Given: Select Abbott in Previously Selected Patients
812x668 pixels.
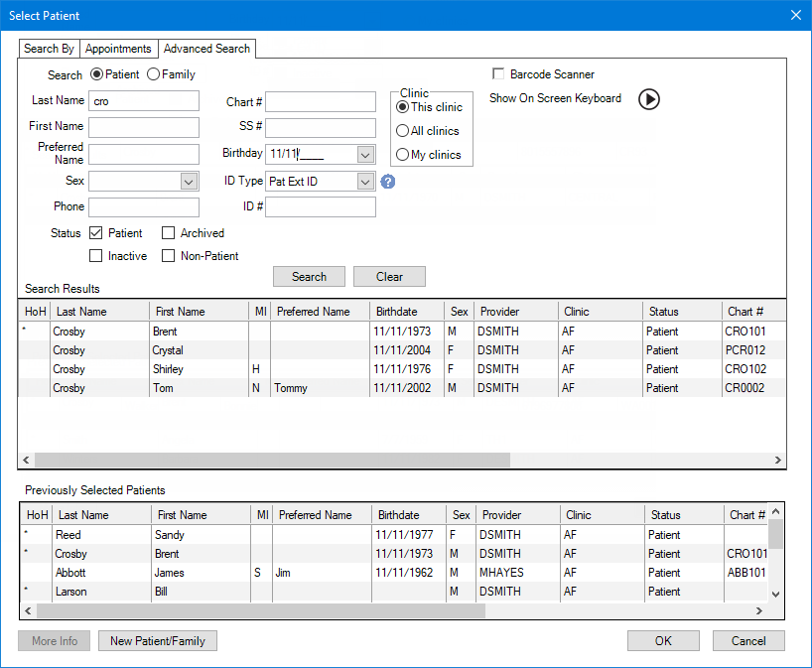Looking at the screenshot, I should click(x=70, y=573).
